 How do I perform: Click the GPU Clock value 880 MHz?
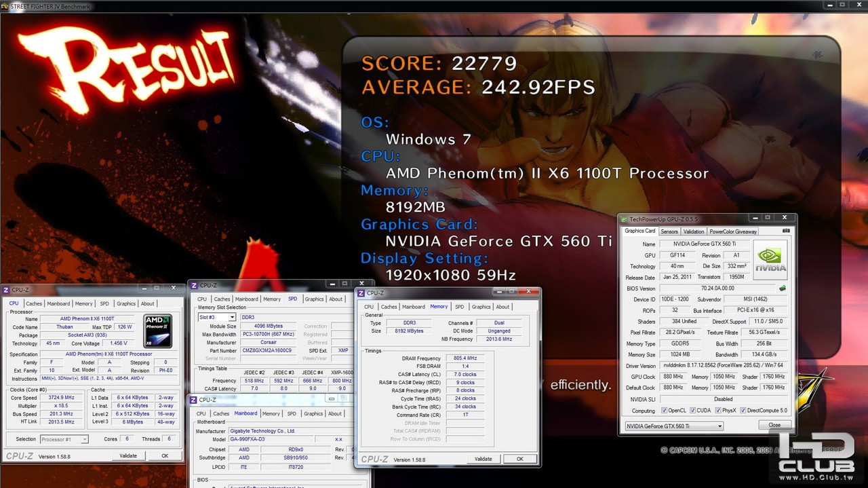[673, 377]
